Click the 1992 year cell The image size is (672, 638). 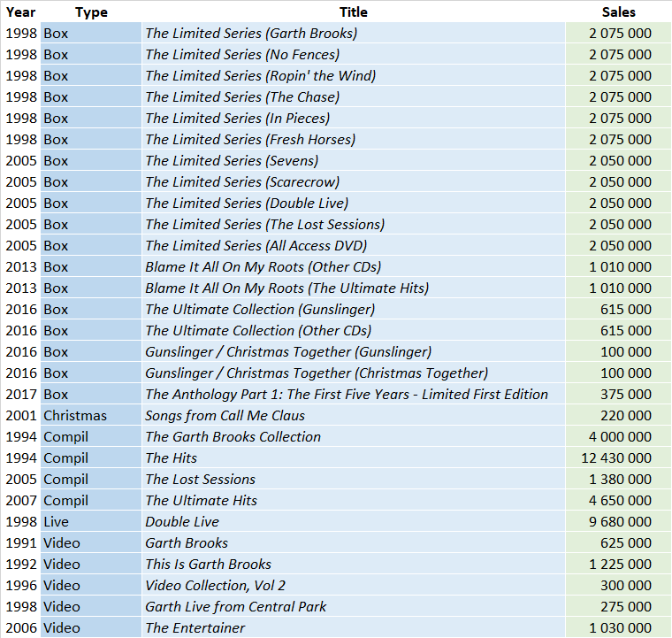tap(21, 565)
